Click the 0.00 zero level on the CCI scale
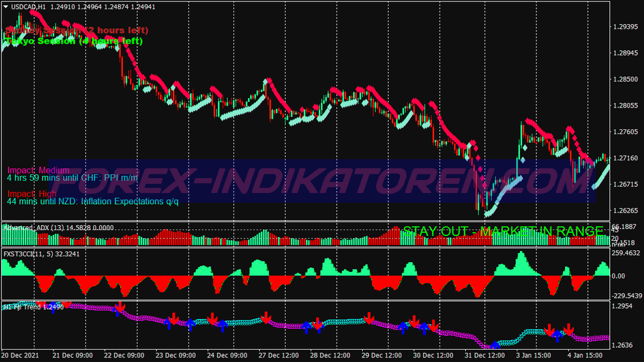Image resolution: width=644 pixels, height=362 pixels. pos(618,276)
